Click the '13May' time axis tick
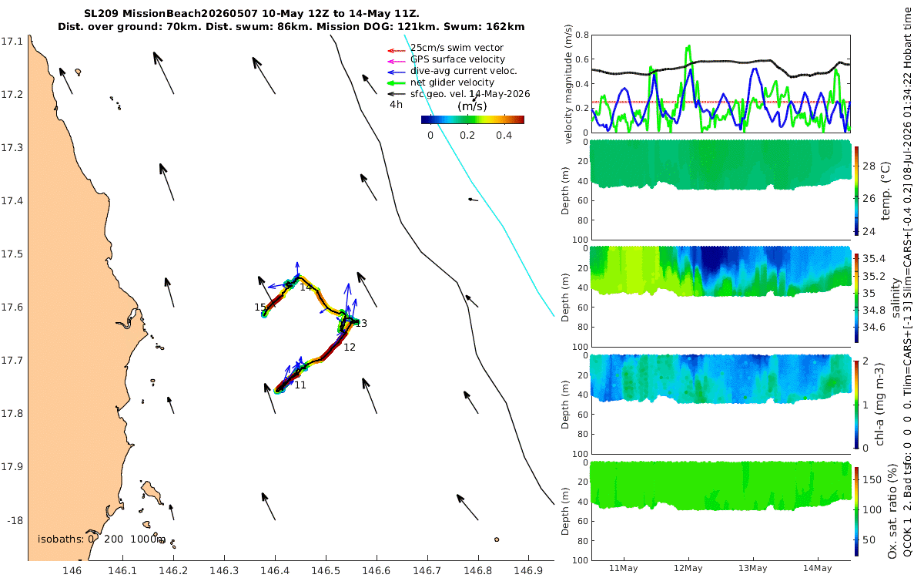 [x=753, y=568]
